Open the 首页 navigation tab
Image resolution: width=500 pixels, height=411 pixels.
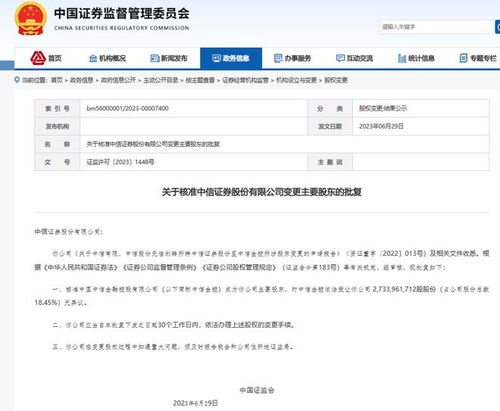[46, 58]
